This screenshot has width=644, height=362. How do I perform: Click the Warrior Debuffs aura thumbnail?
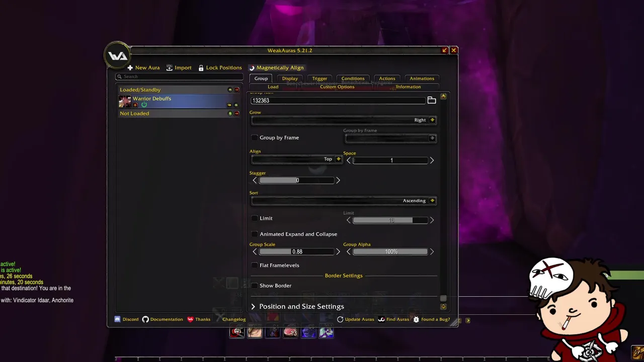click(125, 101)
